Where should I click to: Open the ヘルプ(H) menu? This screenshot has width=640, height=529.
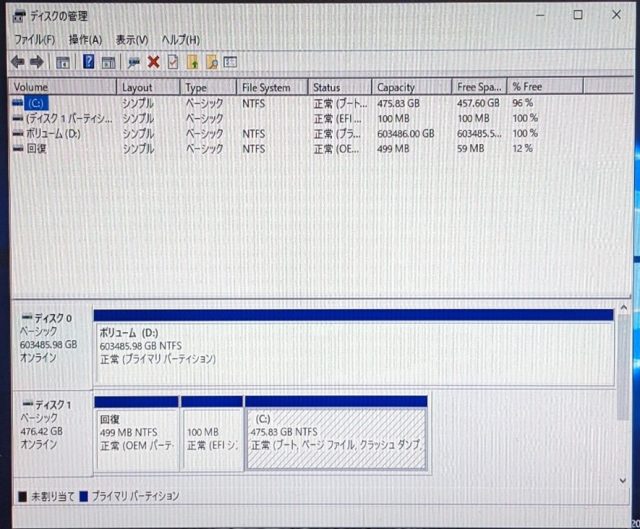[x=181, y=39]
